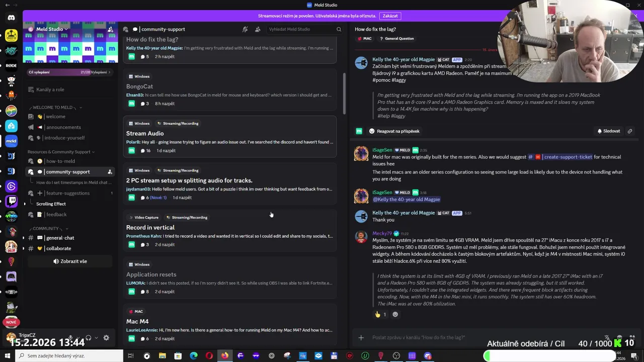Open the Record in vertical post

[x=230, y=231]
